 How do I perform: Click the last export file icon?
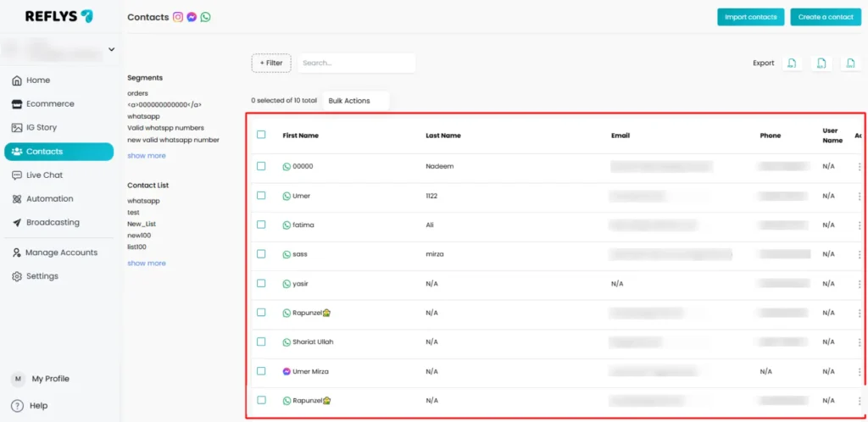click(x=851, y=63)
